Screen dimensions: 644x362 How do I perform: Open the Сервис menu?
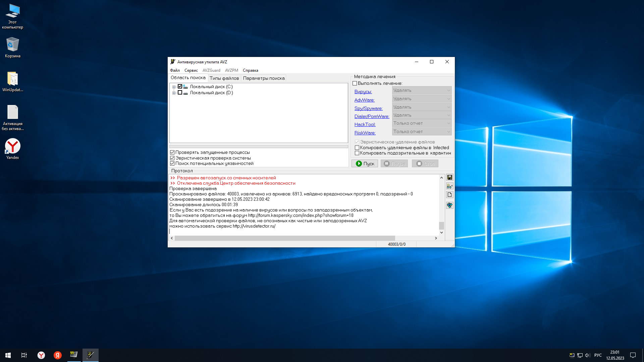pyautogui.click(x=191, y=70)
